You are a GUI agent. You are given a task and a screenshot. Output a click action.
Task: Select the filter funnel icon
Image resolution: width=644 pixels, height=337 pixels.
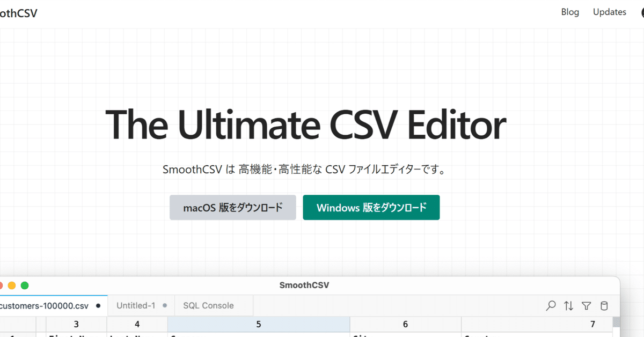coord(586,305)
